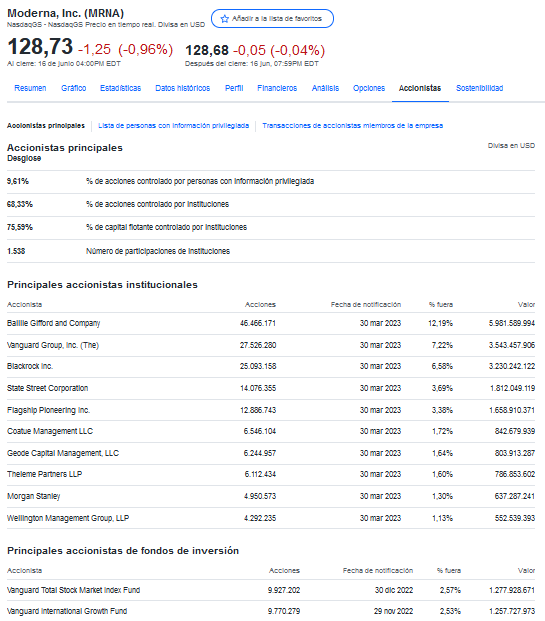Viewport: 545px width, 621px height.
Task: Click Theleme Partners shares 6.112.434
Action: tap(260, 474)
